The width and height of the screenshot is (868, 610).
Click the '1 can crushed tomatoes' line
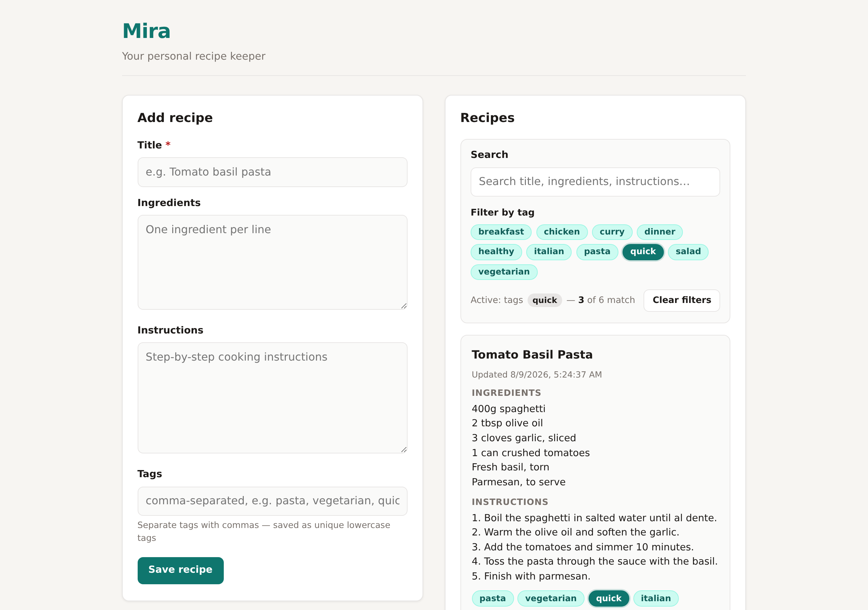pyautogui.click(x=530, y=453)
